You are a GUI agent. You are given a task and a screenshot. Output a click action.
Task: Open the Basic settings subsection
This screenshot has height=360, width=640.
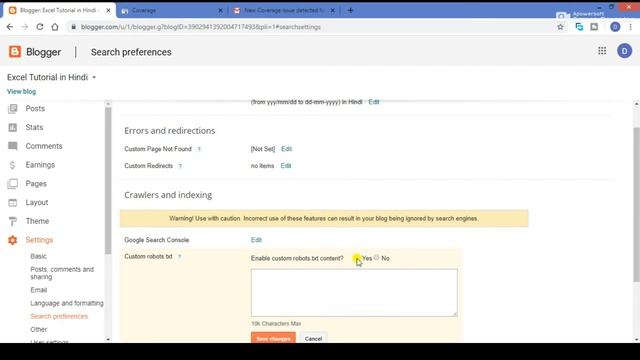click(x=38, y=256)
